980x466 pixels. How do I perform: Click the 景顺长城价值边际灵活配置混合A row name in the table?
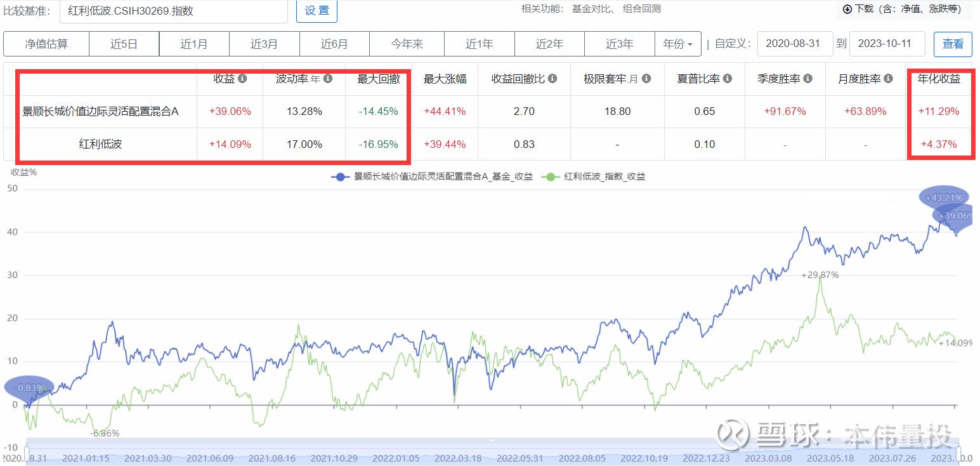tap(100, 112)
